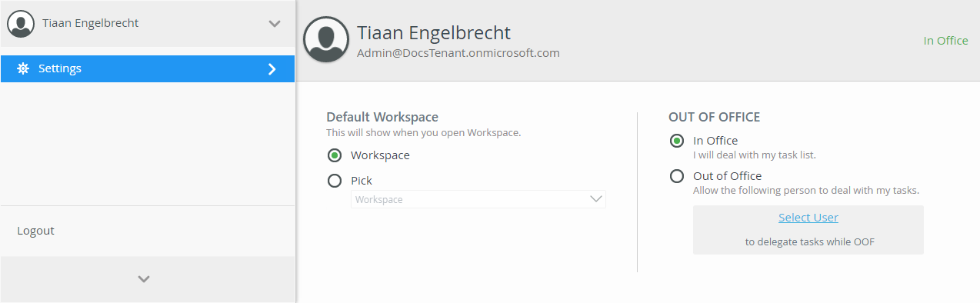Choose the Out of Office radio option
980x303 pixels.
tap(677, 176)
